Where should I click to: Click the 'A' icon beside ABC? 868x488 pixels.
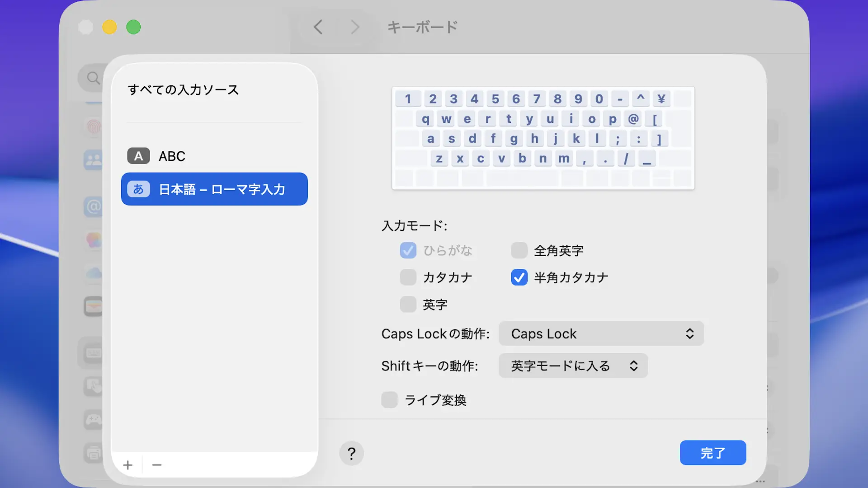(138, 156)
